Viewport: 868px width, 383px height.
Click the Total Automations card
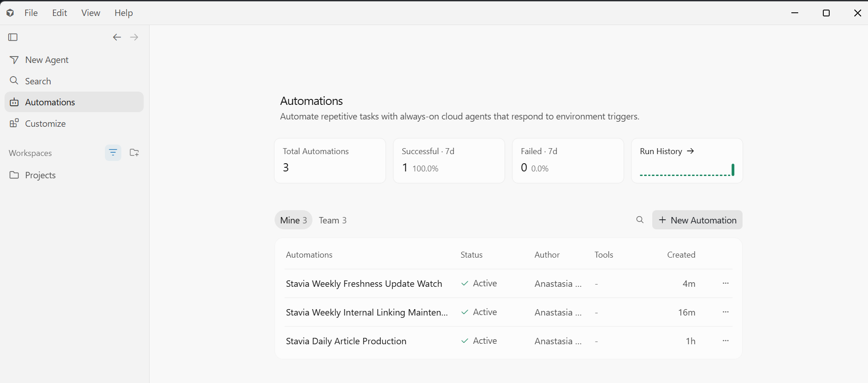[x=330, y=161]
